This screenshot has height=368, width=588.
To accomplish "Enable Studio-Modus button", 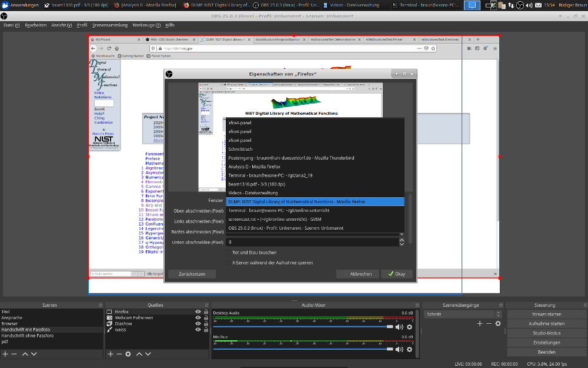I will coord(546,333).
